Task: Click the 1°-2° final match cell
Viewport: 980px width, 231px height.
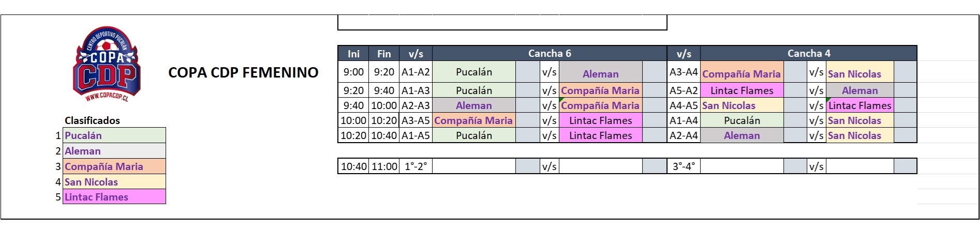Action: (x=415, y=166)
